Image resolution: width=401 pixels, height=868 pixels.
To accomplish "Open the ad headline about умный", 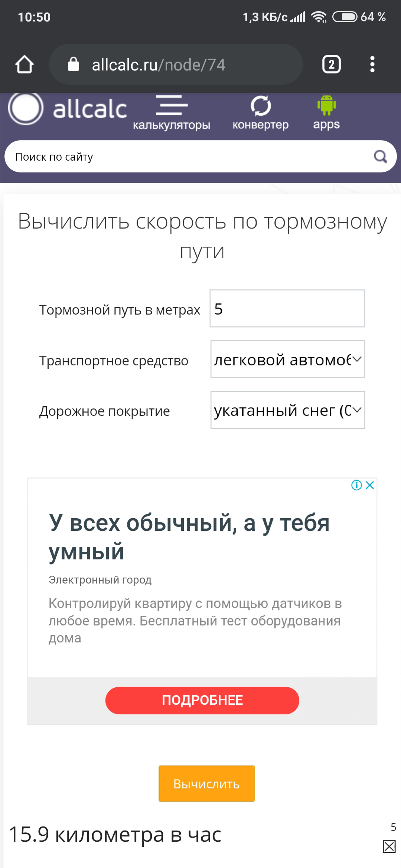I will [189, 537].
